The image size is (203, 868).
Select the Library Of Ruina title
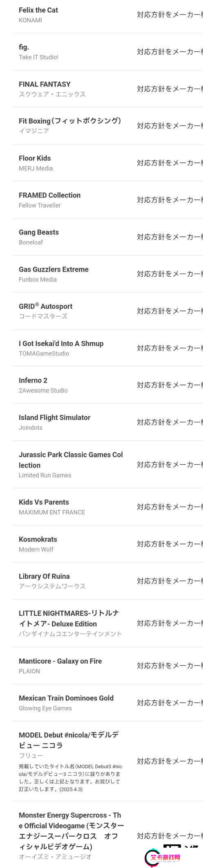[44, 576]
